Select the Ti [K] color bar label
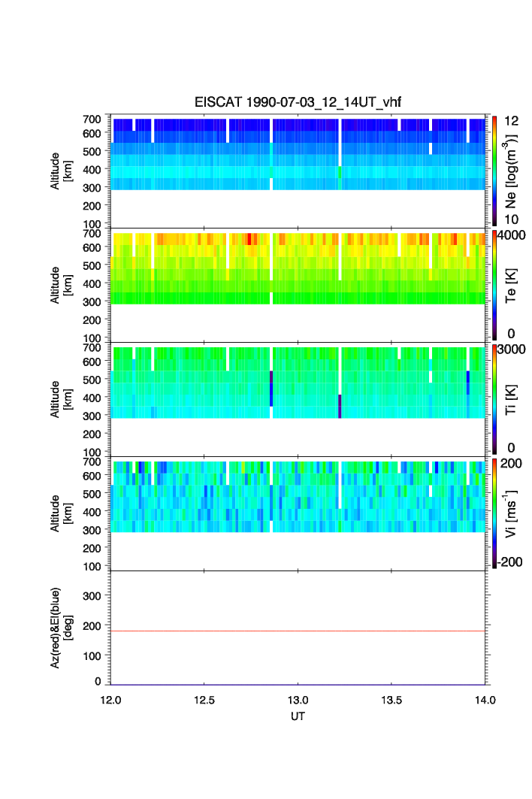The height and width of the screenshot is (799, 532). pyautogui.click(x=511, y=400)
